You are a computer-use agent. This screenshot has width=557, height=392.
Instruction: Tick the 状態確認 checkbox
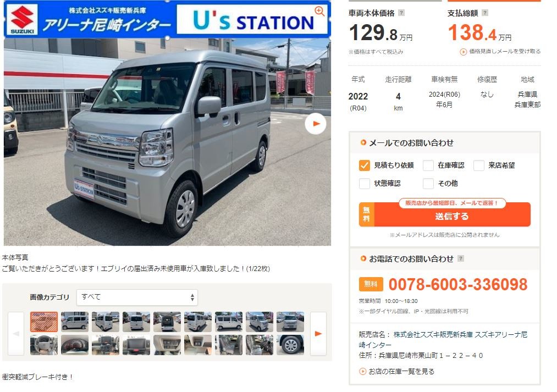[364, 183]
